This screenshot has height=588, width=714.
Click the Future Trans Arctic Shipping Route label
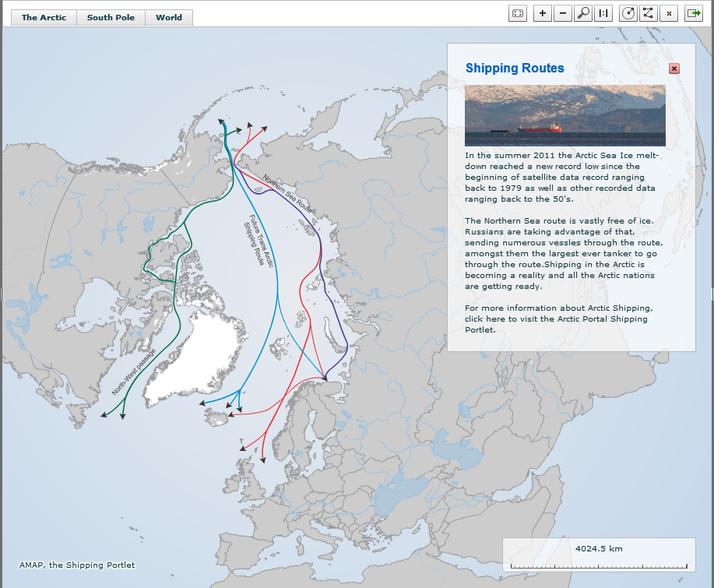259,241
